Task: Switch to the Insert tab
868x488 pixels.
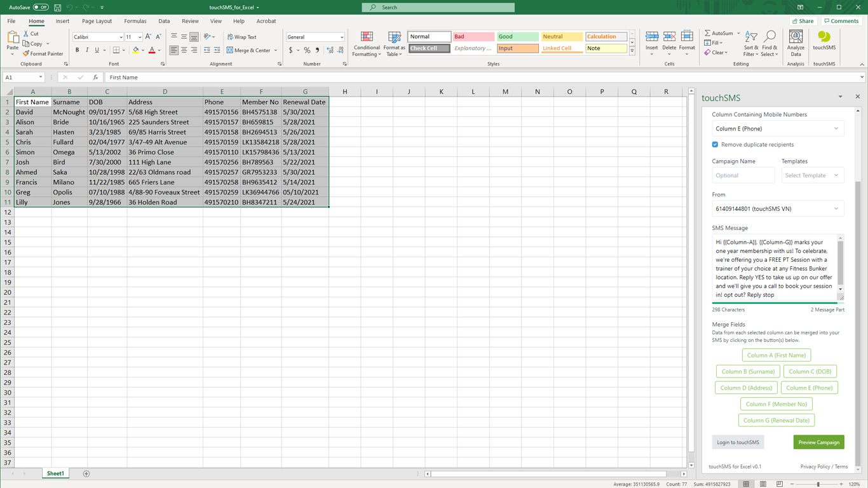Action: coord(62,21)
